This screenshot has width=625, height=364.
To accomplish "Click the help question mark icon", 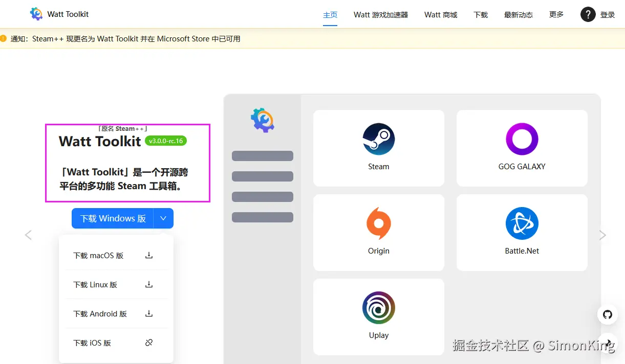I will (588, 14).
